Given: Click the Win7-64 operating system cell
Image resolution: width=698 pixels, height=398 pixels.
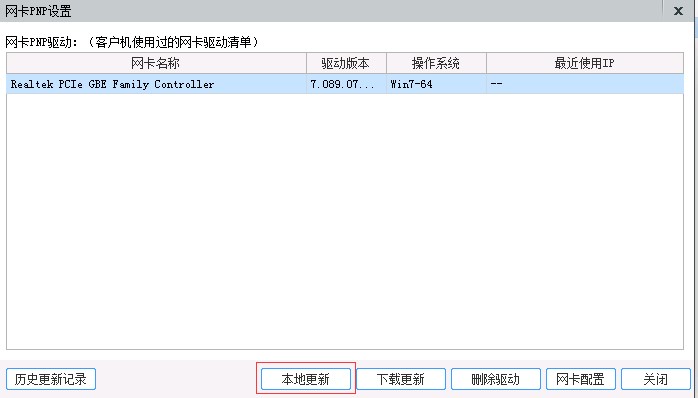Looking at the screenshot, I should (x=436, y=84).
